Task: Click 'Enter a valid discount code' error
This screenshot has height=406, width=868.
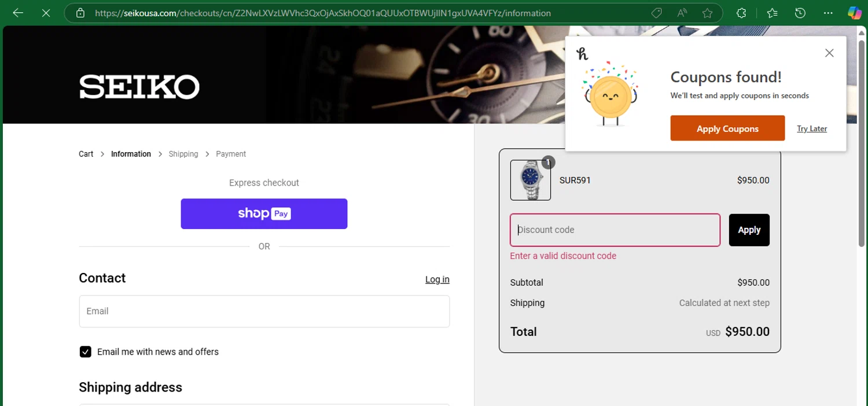Action: [x=563, y=256]
